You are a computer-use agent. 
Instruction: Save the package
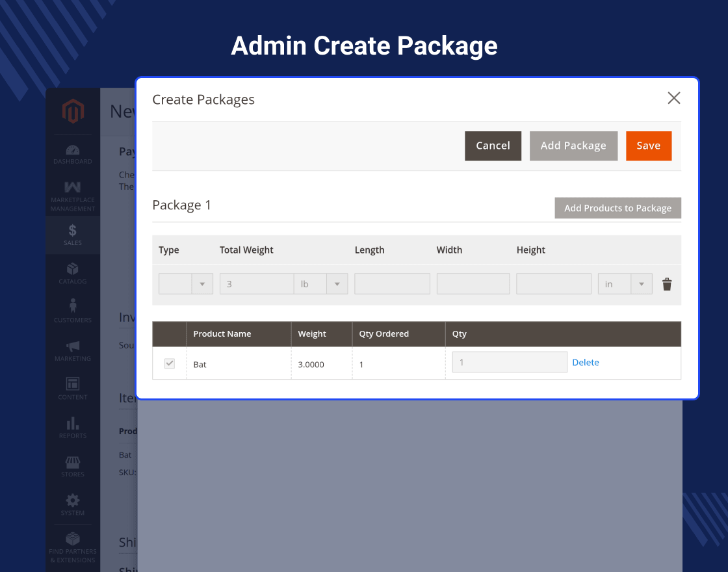click(x=649, y=146)
